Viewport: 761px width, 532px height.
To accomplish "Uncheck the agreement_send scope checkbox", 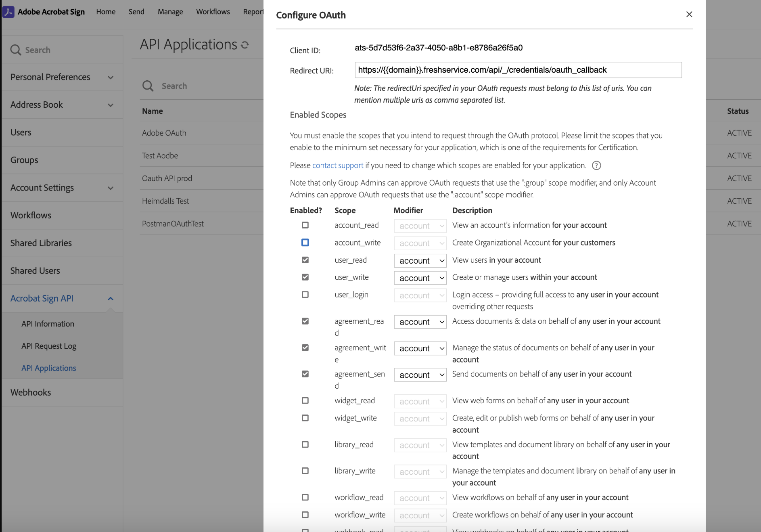I will click(x=305, y=374).
